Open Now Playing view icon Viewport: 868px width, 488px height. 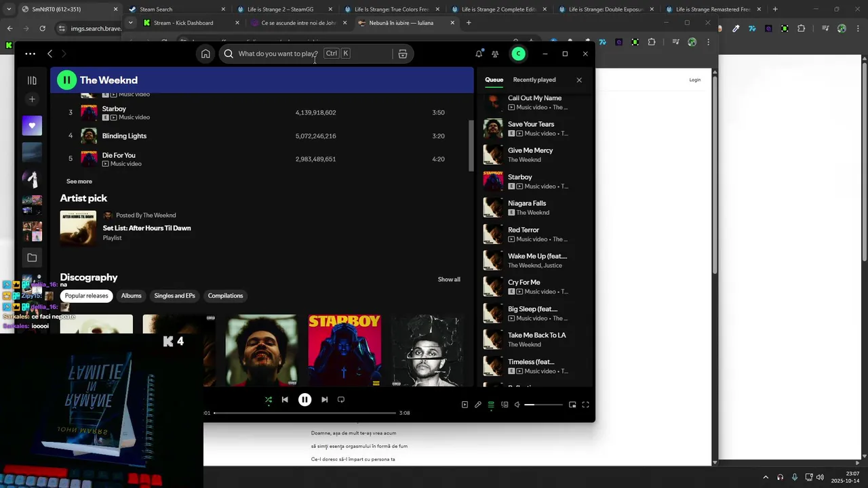(465, 405)
